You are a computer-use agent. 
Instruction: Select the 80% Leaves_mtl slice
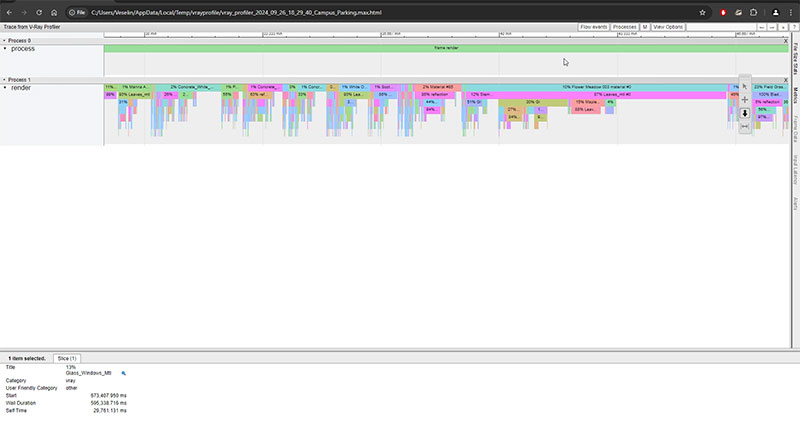coord(135,95)
